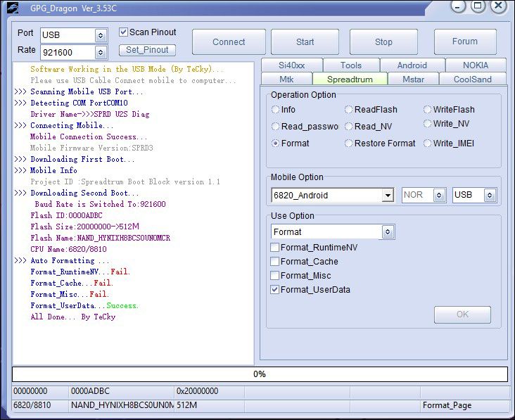The image size is (515, 420).
Task: Select the Restore Format radio option
Action: click(x=349, y=144)
